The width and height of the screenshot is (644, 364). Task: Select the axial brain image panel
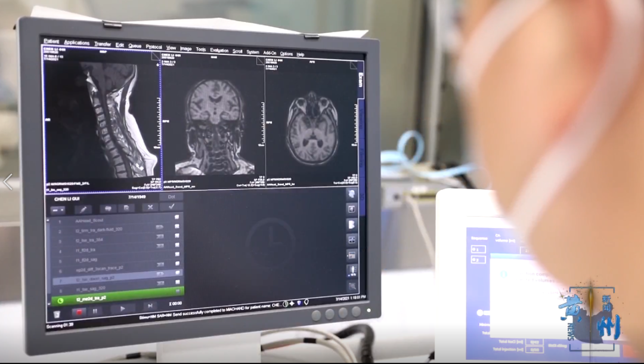point(312,124)
